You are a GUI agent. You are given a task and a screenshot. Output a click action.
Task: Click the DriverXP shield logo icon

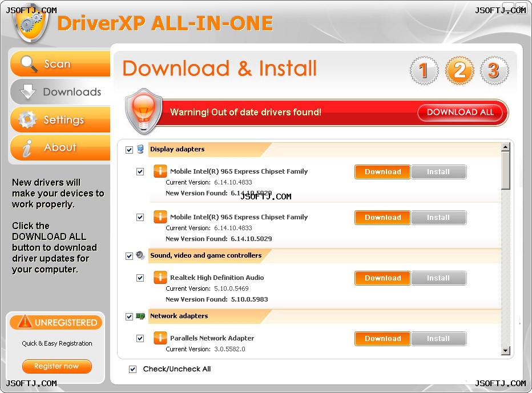[31, 25]
